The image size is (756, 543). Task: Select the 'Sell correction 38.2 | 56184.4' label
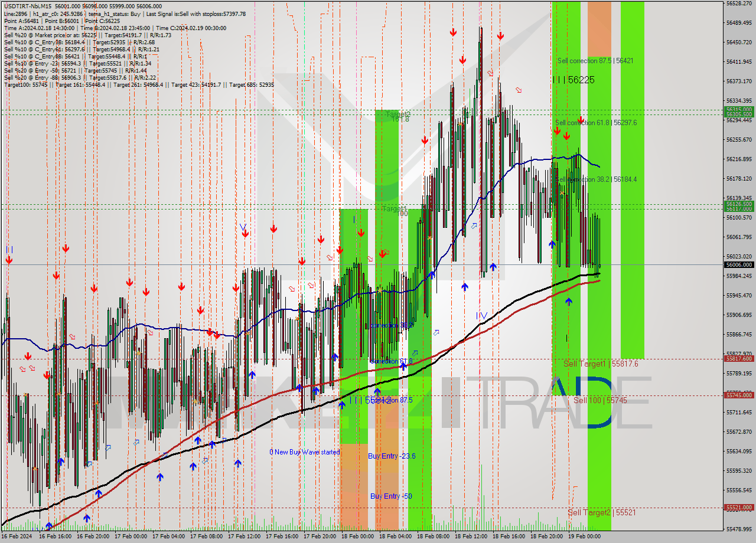coord(596,179)
